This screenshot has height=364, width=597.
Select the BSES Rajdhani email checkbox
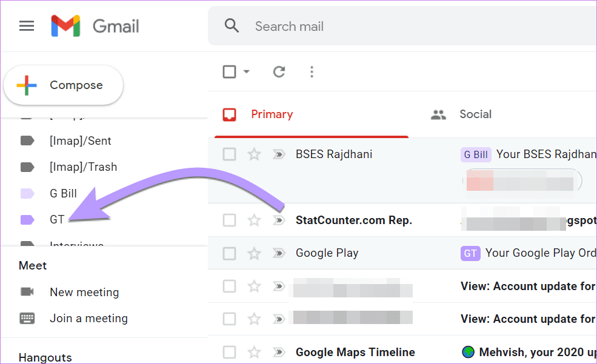click(229, 154)
